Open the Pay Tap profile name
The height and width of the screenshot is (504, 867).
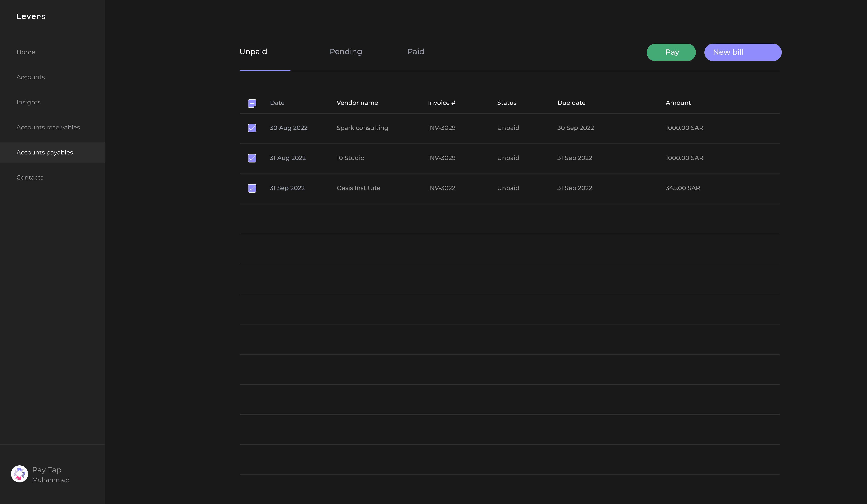[x=47, y=470]
